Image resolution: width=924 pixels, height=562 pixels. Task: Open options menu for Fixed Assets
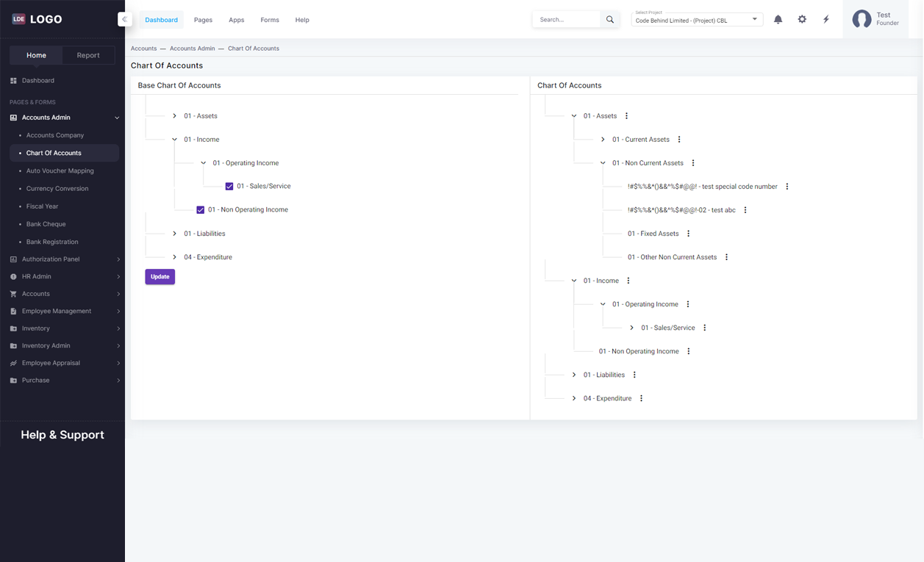coord(689,234)
